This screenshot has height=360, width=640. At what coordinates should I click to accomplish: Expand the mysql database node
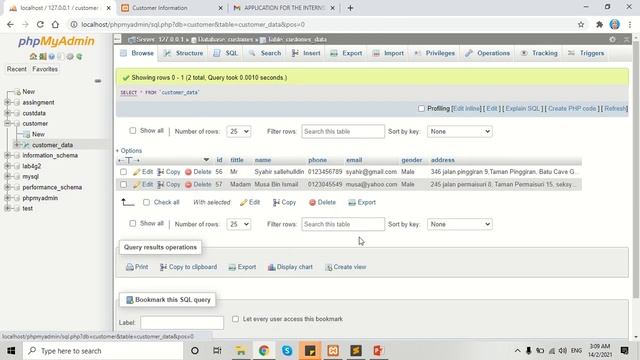tap(7, 177)
